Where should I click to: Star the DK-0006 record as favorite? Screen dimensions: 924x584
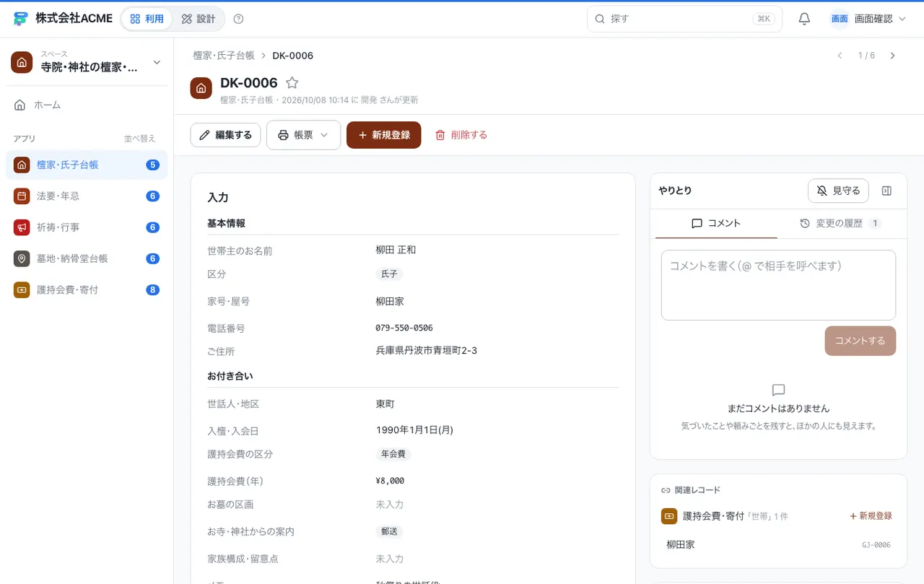point(292,83)
